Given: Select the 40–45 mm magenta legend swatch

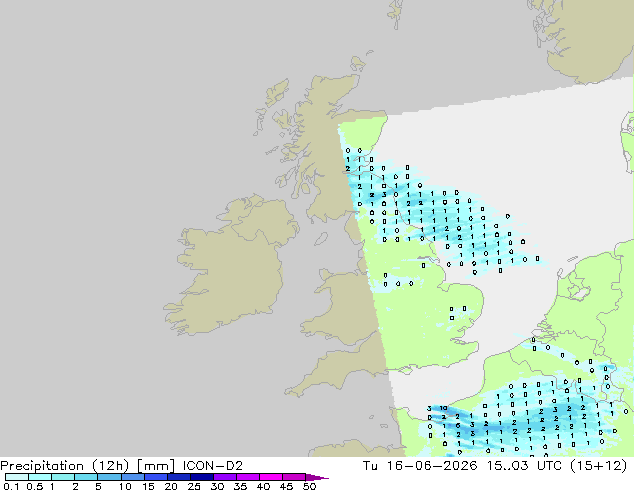Looking at the screenshot, I should [x=271, y=477].
